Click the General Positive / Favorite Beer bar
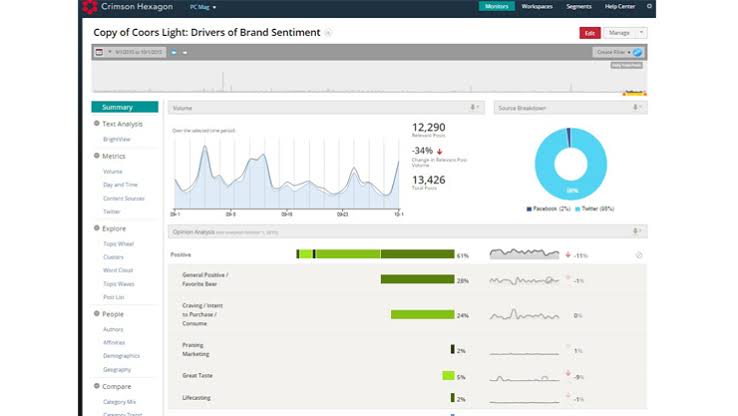Screen dimensions: 738x416 pos(417,280)
